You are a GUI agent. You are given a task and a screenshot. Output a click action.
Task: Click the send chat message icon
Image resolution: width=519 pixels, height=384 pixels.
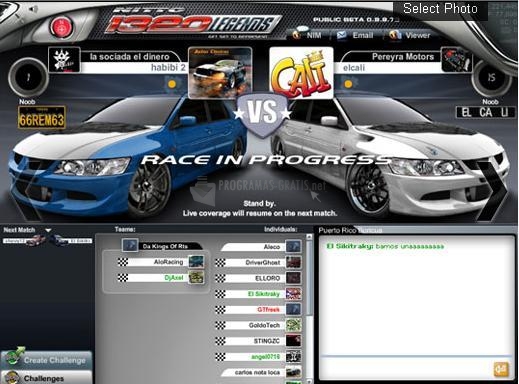tap(501, 369)
